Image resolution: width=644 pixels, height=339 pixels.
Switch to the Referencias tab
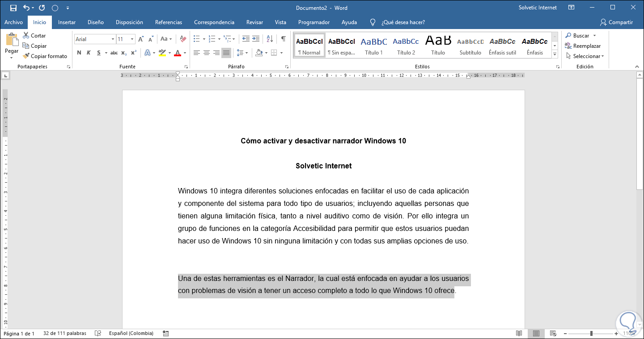click(x=169, y=22)
